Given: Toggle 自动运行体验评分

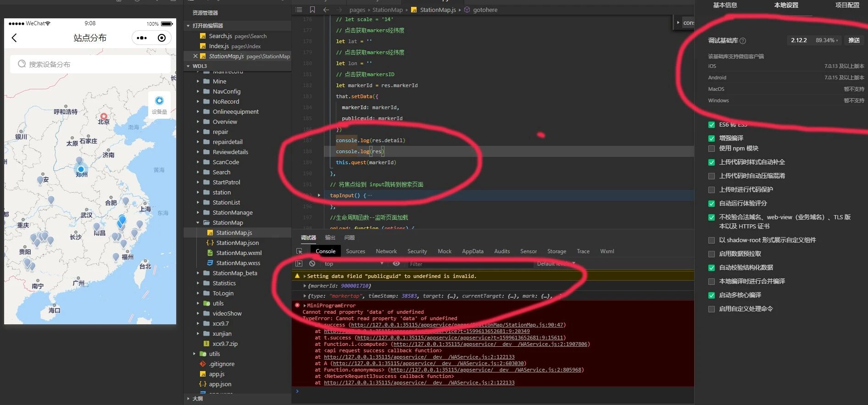Looking at the screenshot, I should (712, 204).
